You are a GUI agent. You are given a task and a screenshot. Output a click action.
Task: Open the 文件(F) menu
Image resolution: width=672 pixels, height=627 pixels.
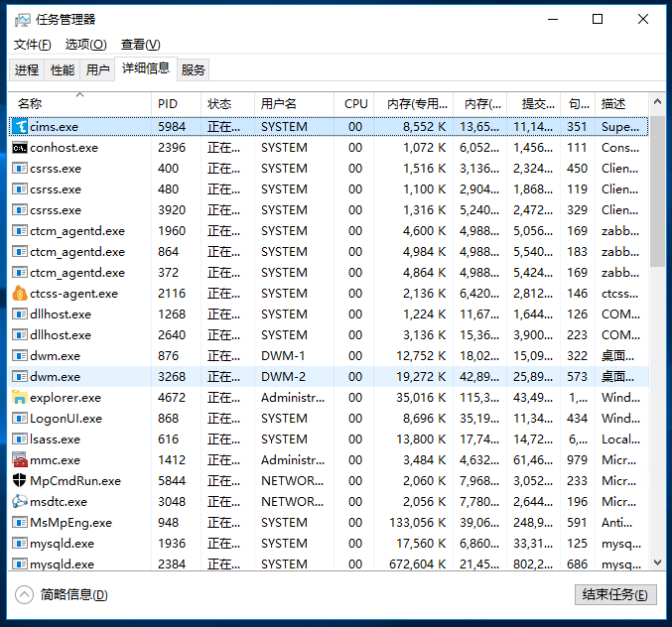32,45
